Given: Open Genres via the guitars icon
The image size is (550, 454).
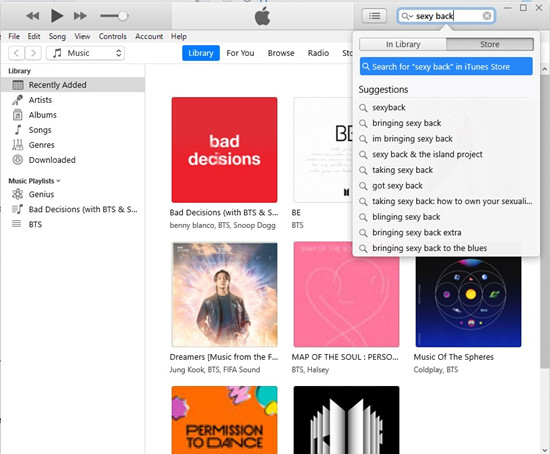Looking at the screenshot, I should coord(18,145).
